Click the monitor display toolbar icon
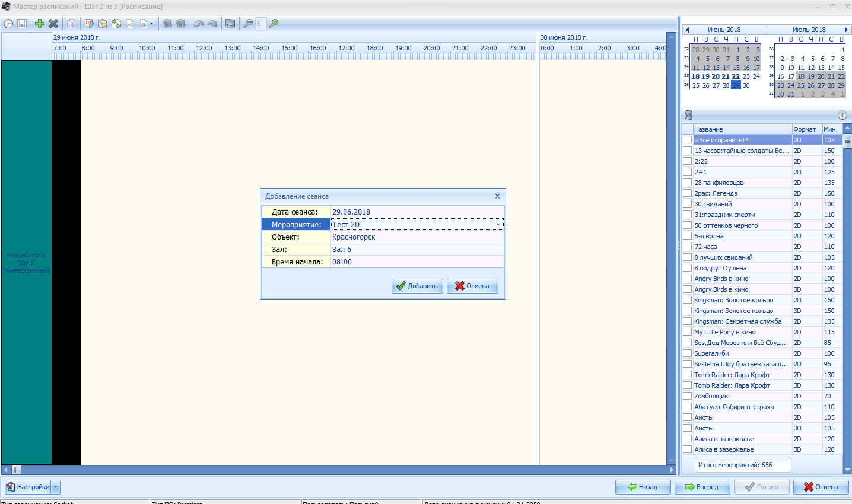Screen dimensions: 852x504 coord(230,24)
